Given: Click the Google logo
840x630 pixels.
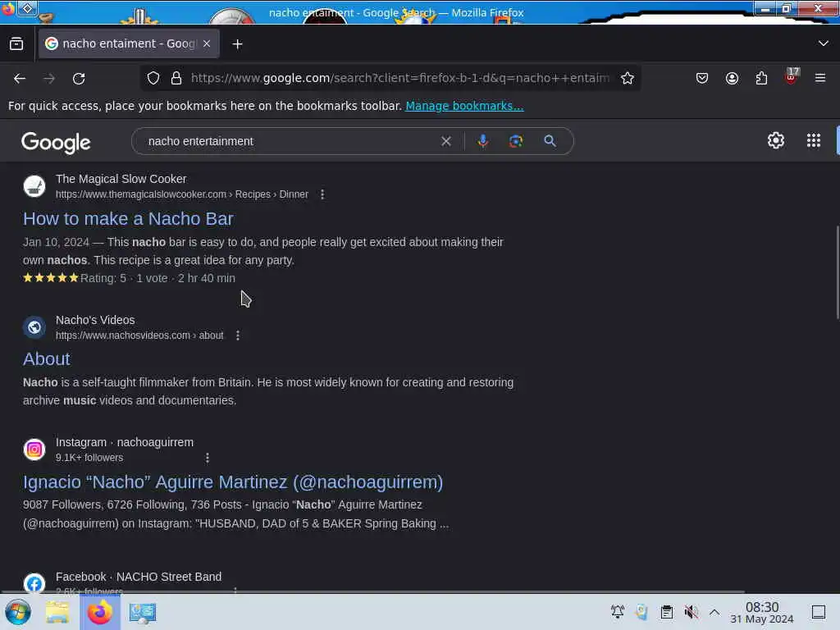Looking at the screenshot, I should 56,143.
